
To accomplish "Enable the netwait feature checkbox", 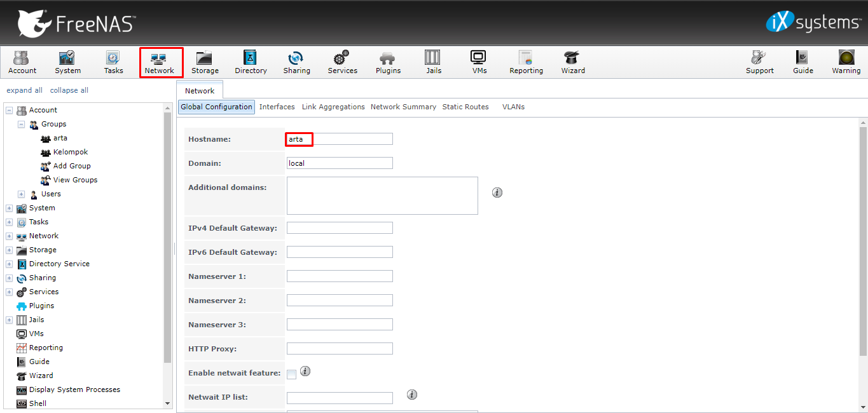I will click(291, 374).
